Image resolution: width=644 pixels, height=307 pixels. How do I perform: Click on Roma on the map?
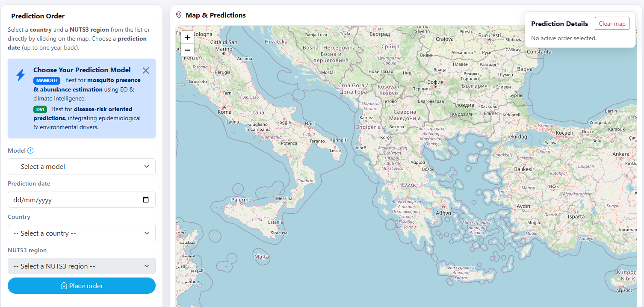tap(224, 112)
